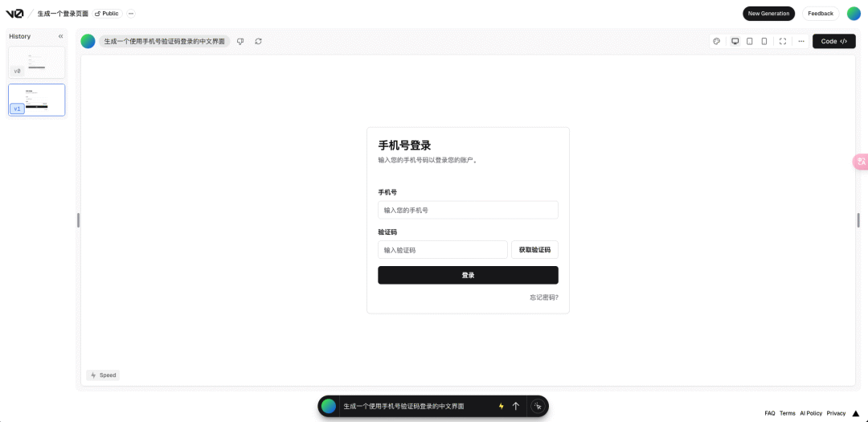
Task: Open the theme palette icon
Action: (716, 42)
